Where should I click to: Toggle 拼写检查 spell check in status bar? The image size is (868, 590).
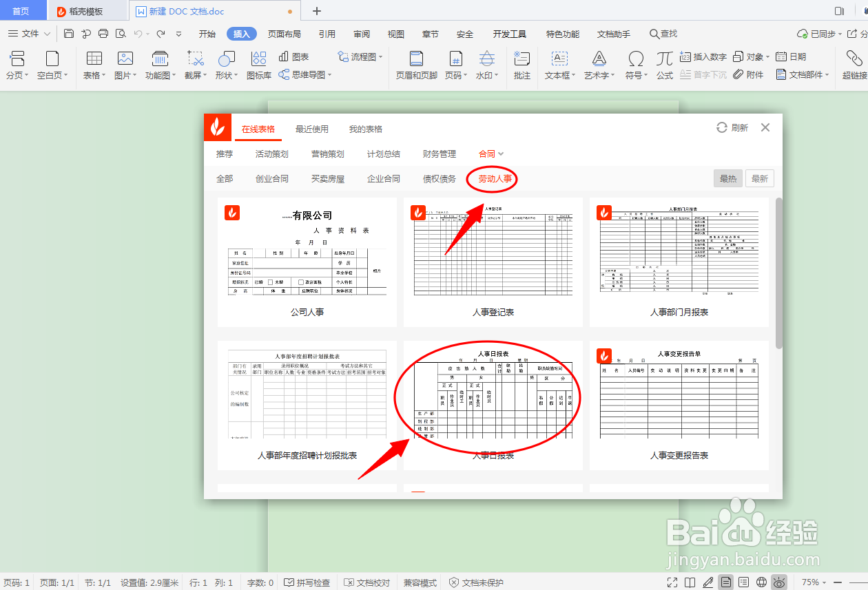313,582
